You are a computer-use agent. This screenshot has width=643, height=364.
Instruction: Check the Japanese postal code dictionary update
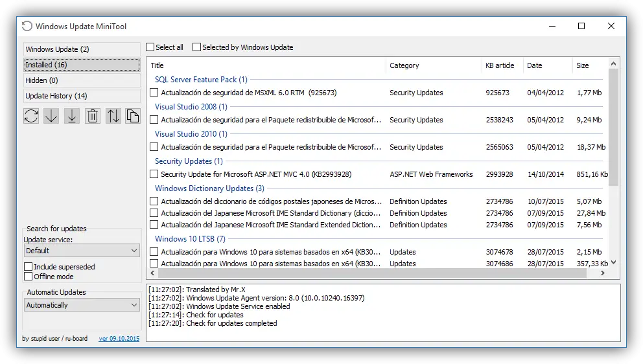(x=154, y=201)
